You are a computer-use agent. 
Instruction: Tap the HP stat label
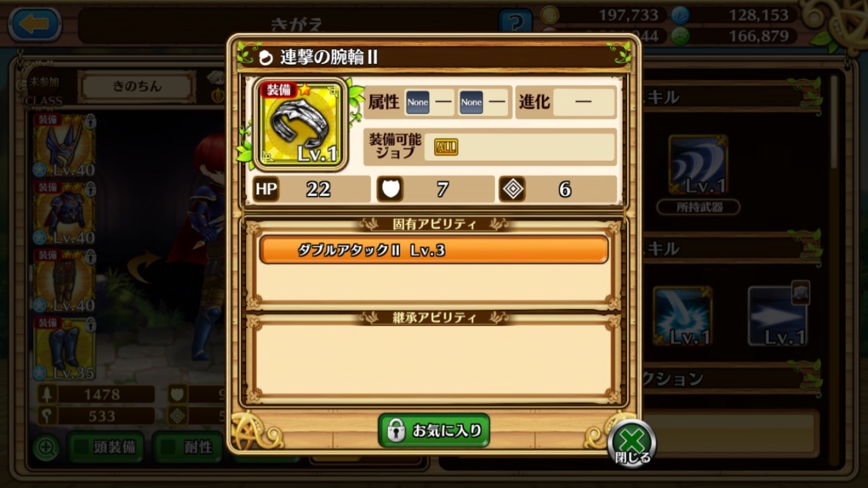coord(266,189)
